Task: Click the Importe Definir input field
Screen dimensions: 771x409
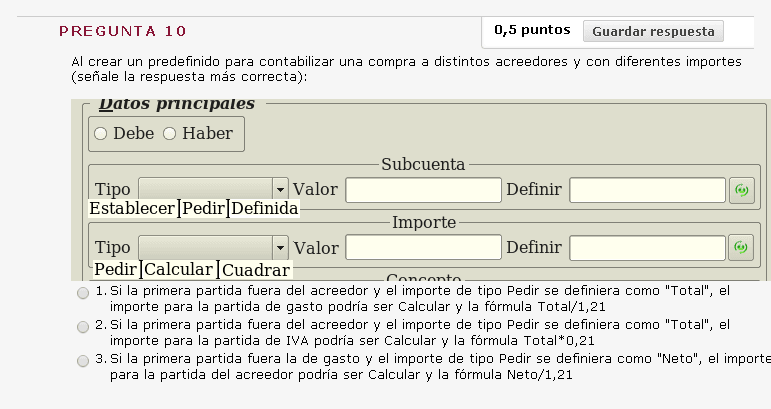Action: click(x=646, y=247)
